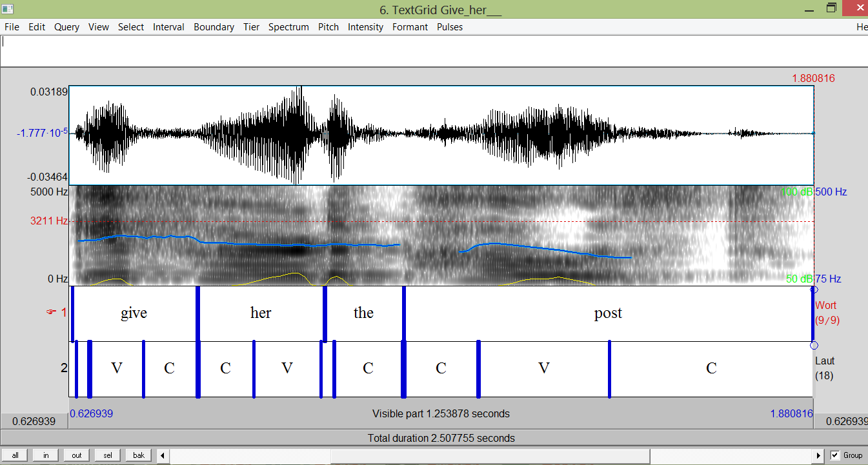The image size is (868, 465).
Task: Click the Visible part 1.253878 seconds bar
Action: pyautogui.click(x=441, y=413)
